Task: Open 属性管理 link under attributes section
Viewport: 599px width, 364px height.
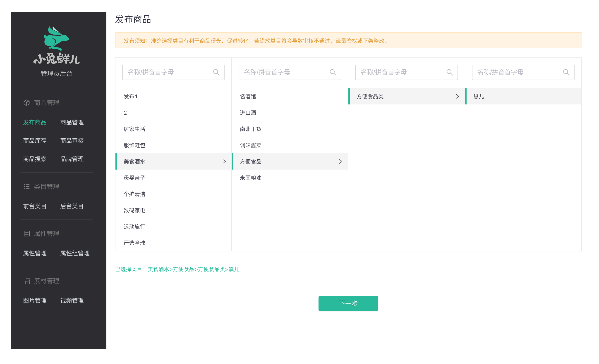Action: (x=35, y=253)
